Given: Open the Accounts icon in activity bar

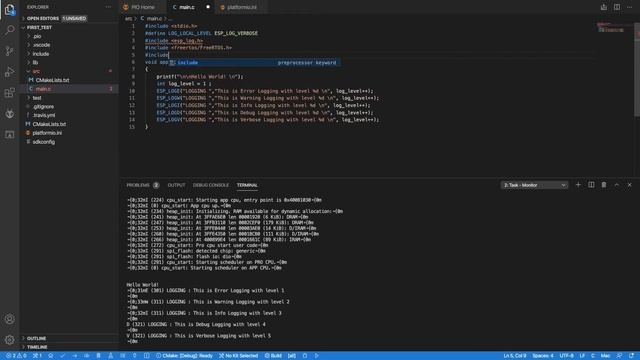Looking at the screenshot, I should click(x=9, y=319).
